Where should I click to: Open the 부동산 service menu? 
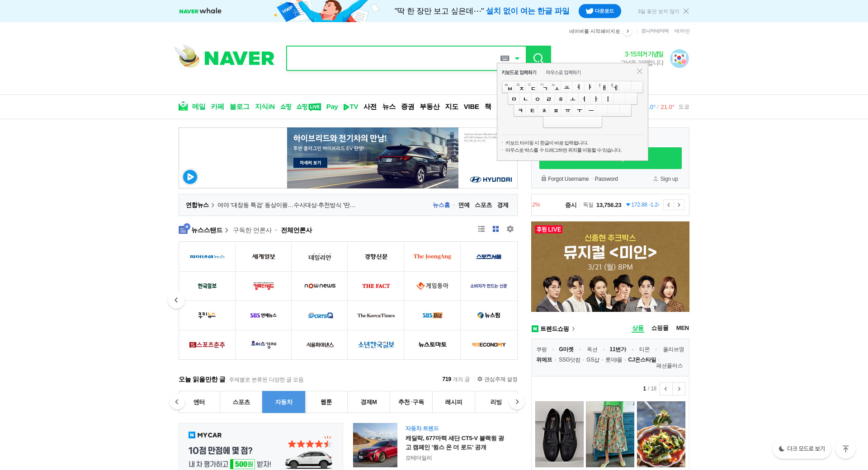click(x=429, y=107)
